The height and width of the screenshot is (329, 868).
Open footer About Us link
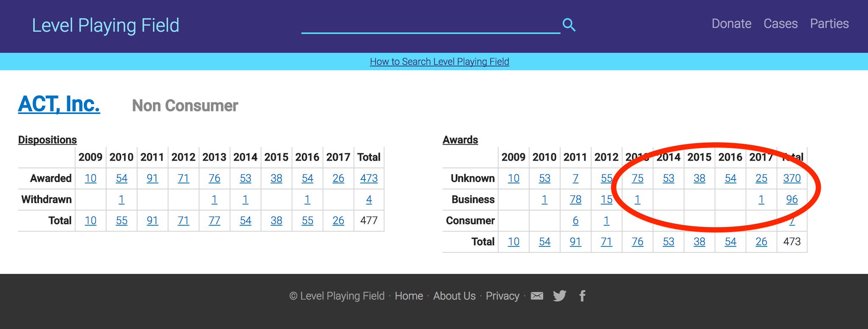pyautogui.click(x=454, y=296)
